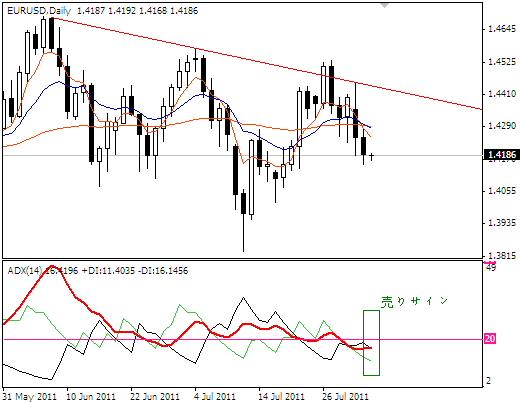Click the current price label 1.4186
Image resolution: width=520 pixels, height=404 pixels.
(501, 155)
